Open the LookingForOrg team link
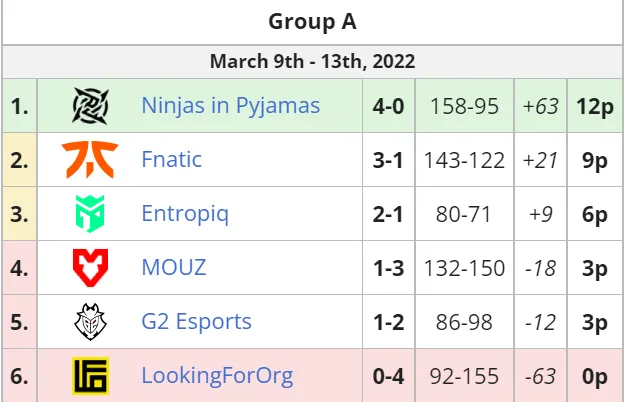 click(x=217, y=376)
